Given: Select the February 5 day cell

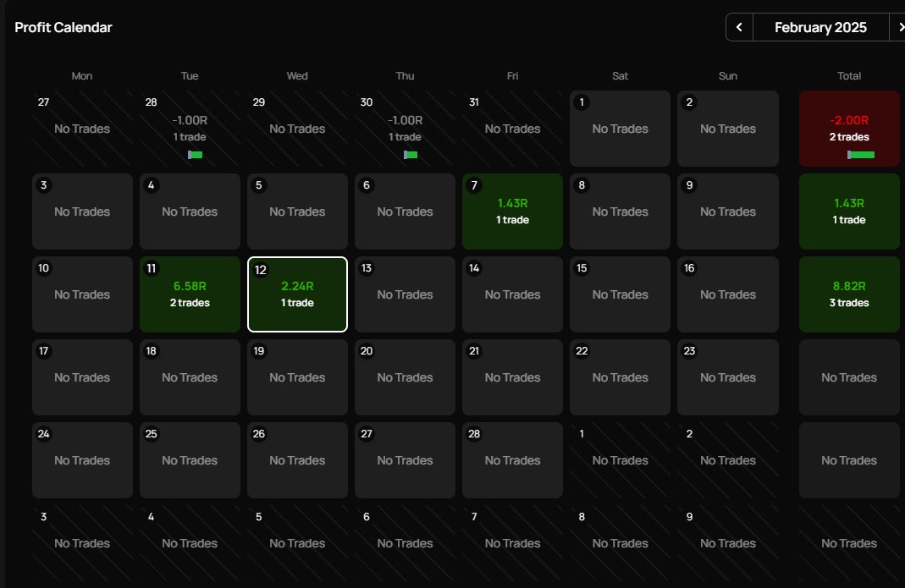Looking at the screenshot, I should click(x=297, y=212).
